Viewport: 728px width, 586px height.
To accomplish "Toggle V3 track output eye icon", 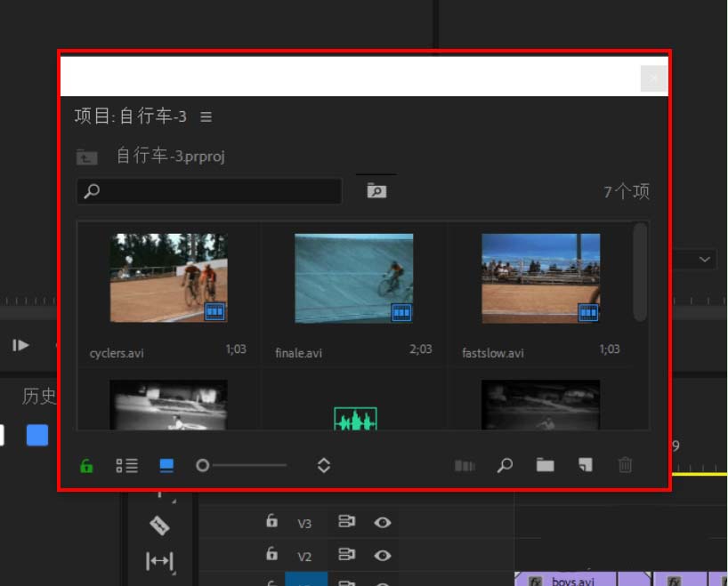I will tap(383, 523).
